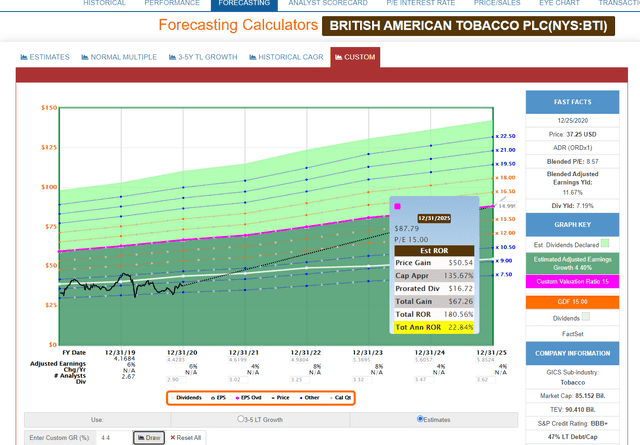Click the CUSTOM calculator tab
The height and width of the screenshot is (445, 640).
tap(355, 57)
